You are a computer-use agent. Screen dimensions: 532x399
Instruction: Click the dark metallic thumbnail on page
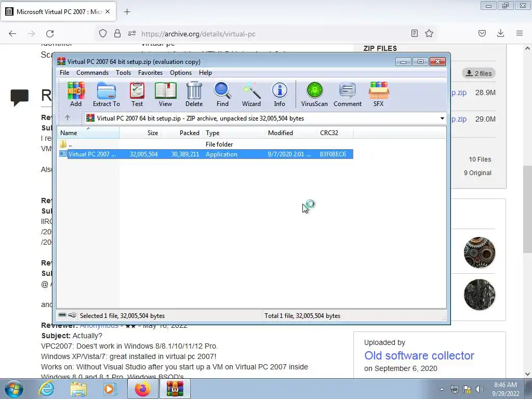click(x=480, y=294)
